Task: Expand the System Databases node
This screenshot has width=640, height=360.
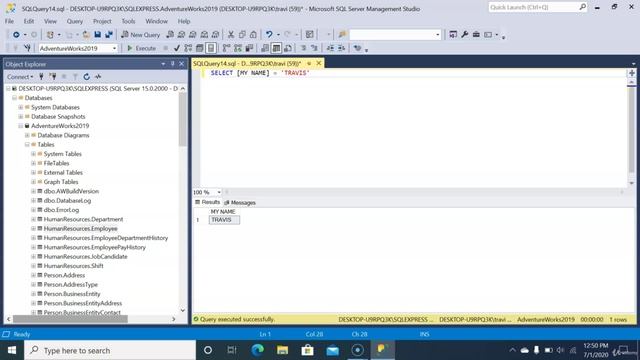Action: coord(21,107)
